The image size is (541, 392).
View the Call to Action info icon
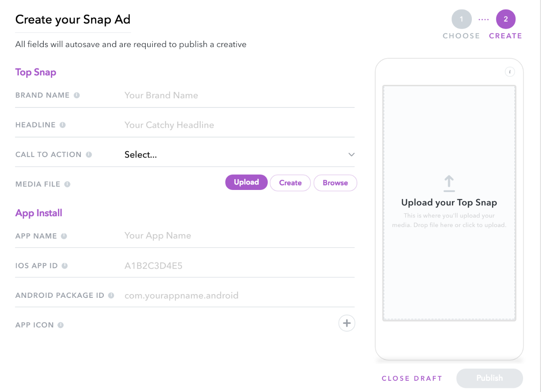tap(89, 154)
